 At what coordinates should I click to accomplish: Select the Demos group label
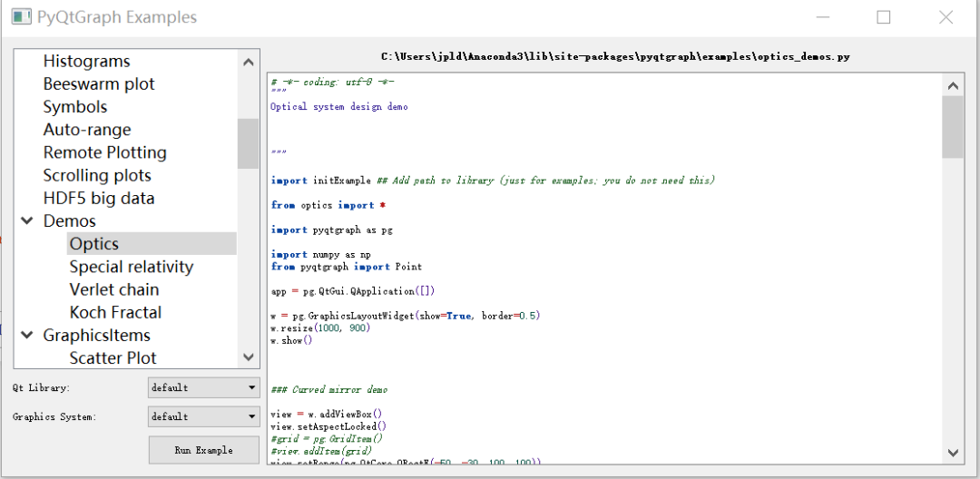click(x=69, y=221)
